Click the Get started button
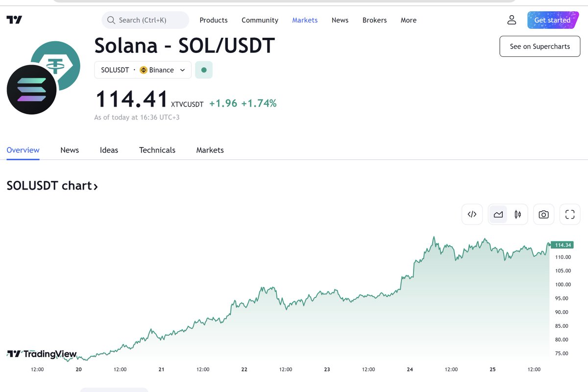Screen dimensions: 588x392 tap(552, 20)
